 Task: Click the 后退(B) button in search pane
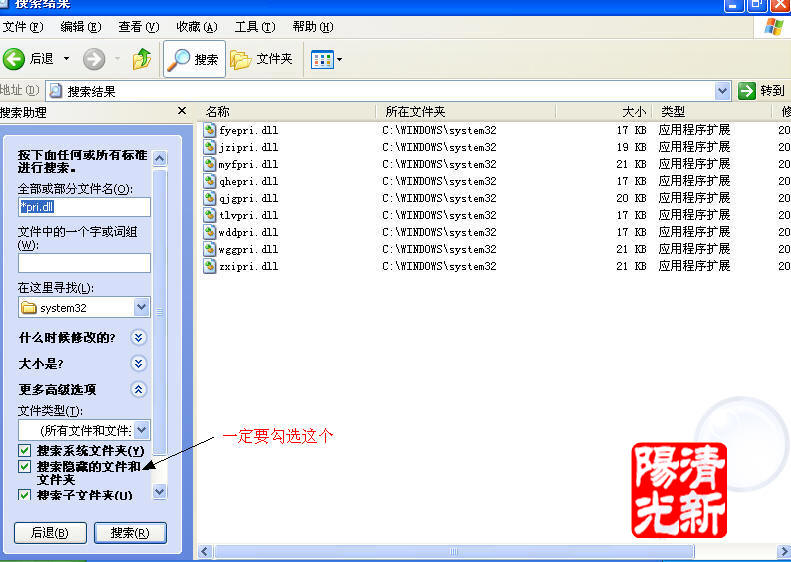(50, 533)
